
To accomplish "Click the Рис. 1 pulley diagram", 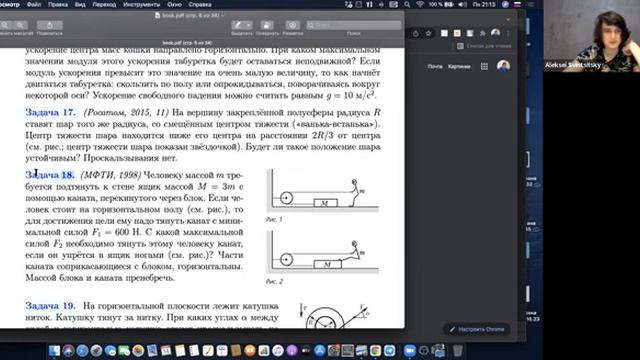I will tap(322, 191).
